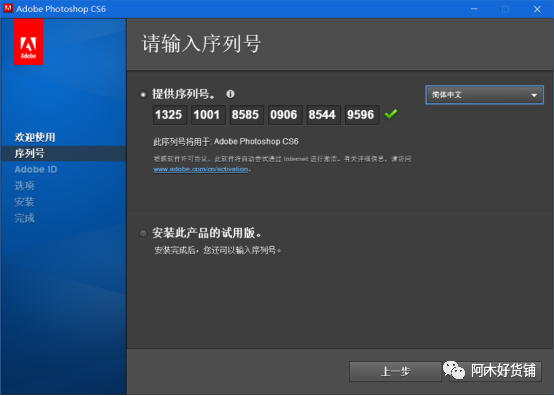Select the 提供序列号 radio button
Screen dimensions: 554x396
(x=143, y=94)
